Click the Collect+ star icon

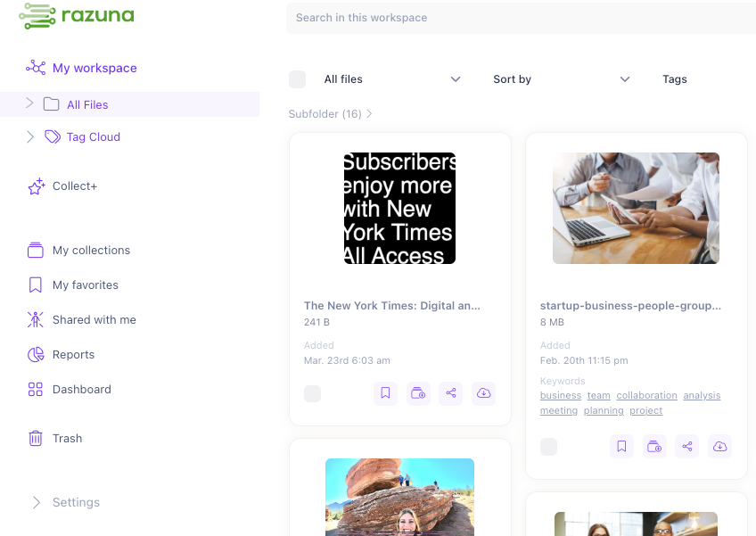(x=37, y=186)
